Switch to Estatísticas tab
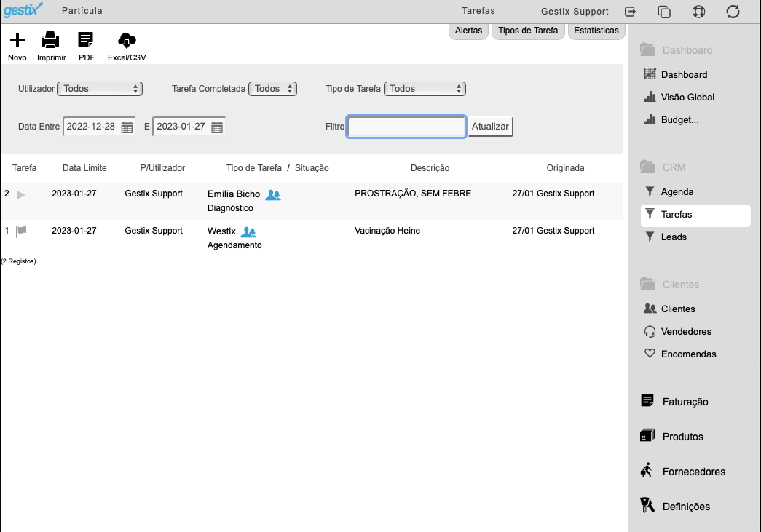 point(596,31)
